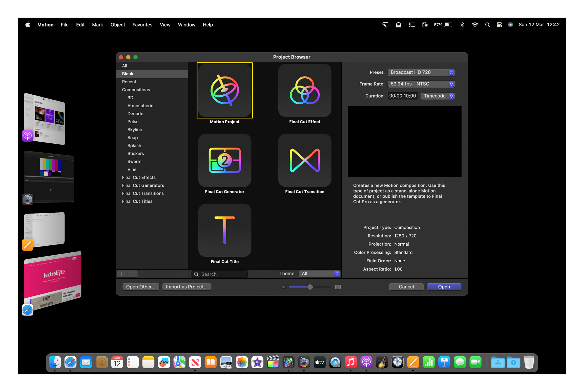Open the Favorites menu
This screenshot has height=392, width=584.
[x=142, y=25]
